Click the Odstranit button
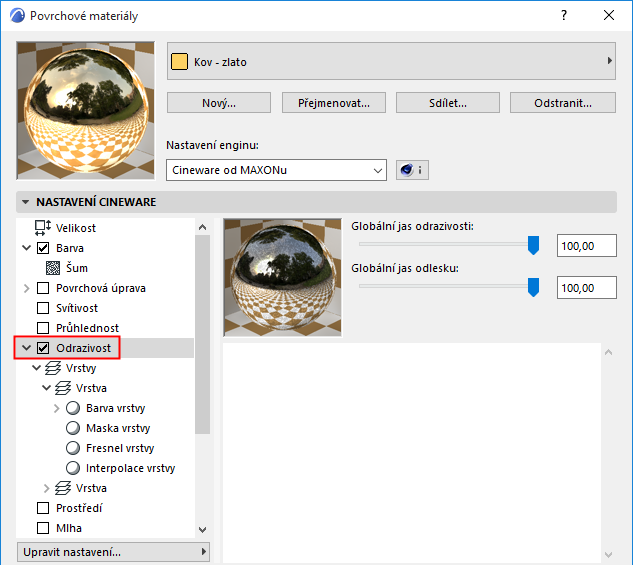The width and height of the screenshot is (633, 565). [x=563, y=103]
